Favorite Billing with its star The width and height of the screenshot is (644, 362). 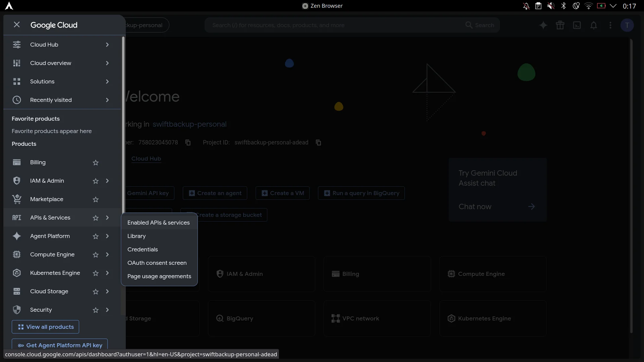tap(96, 163)
